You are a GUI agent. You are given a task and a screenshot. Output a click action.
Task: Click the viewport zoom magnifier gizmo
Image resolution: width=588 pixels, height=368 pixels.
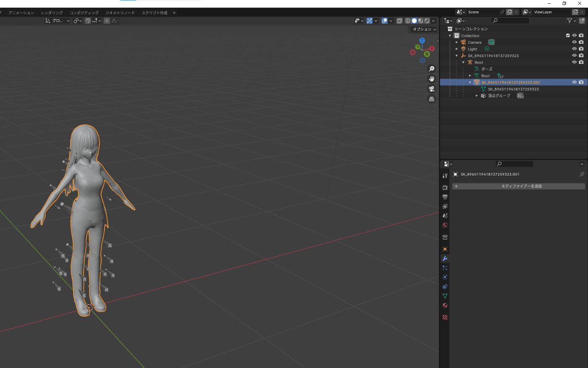tap(431, 69)
